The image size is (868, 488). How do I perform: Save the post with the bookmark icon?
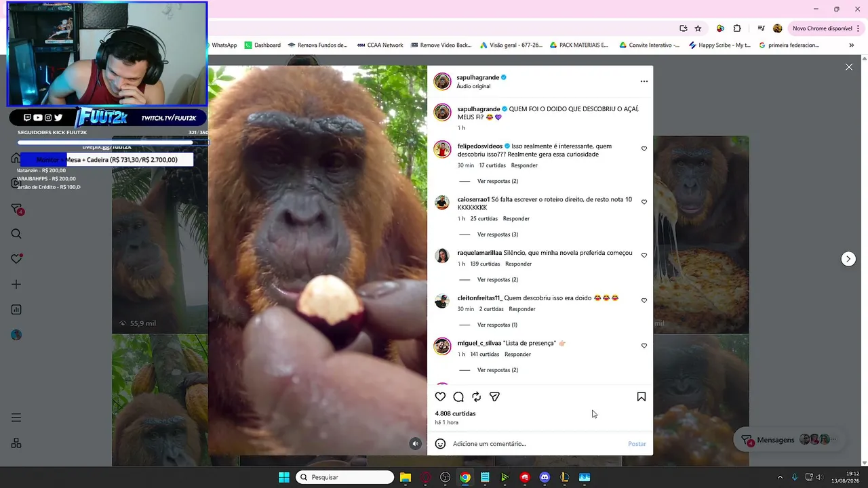coord(642,396)
